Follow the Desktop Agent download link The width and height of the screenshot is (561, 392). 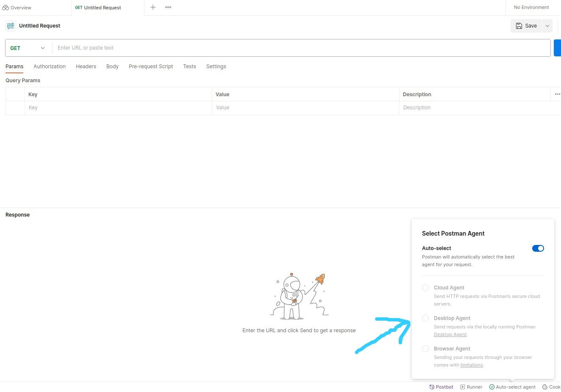450,334
